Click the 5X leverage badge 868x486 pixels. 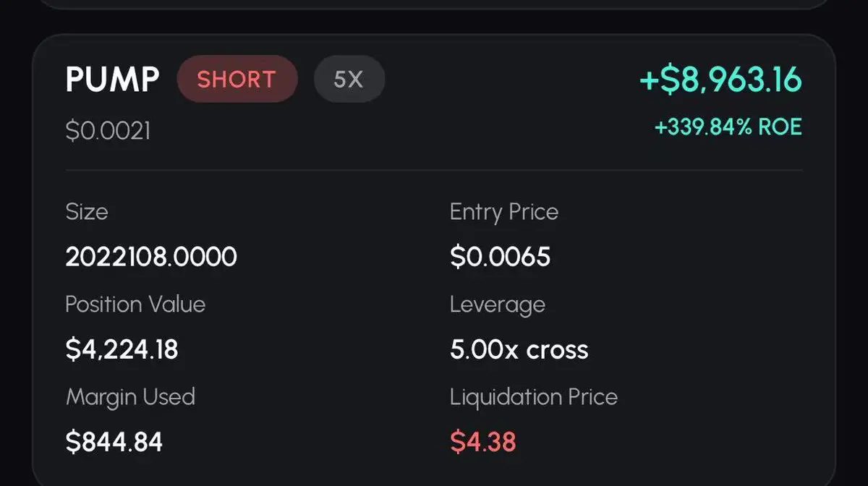349,79
